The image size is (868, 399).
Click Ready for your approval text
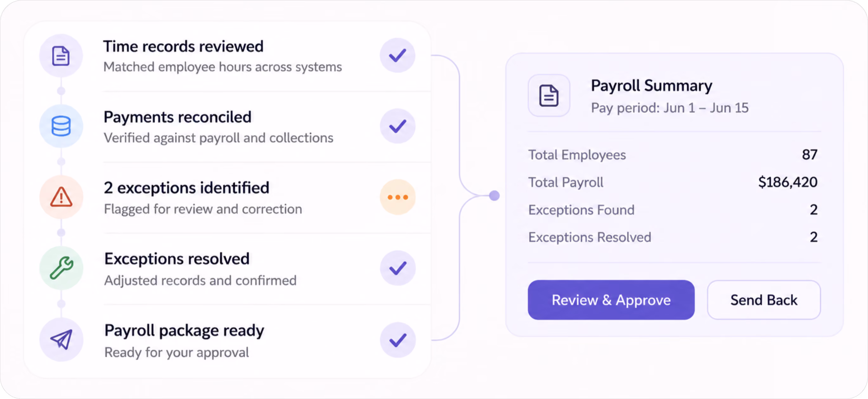click(177, 352)
